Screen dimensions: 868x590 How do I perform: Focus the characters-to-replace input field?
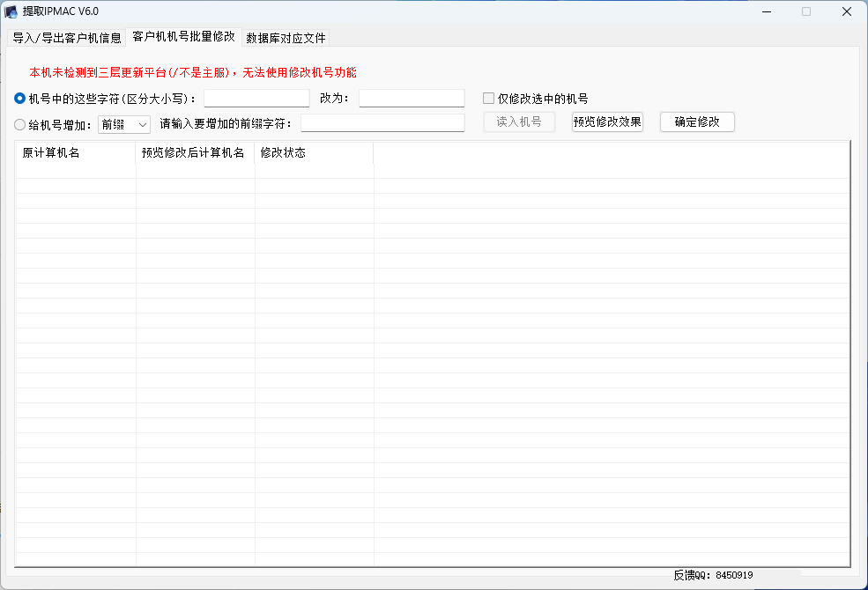pos(256,99)
